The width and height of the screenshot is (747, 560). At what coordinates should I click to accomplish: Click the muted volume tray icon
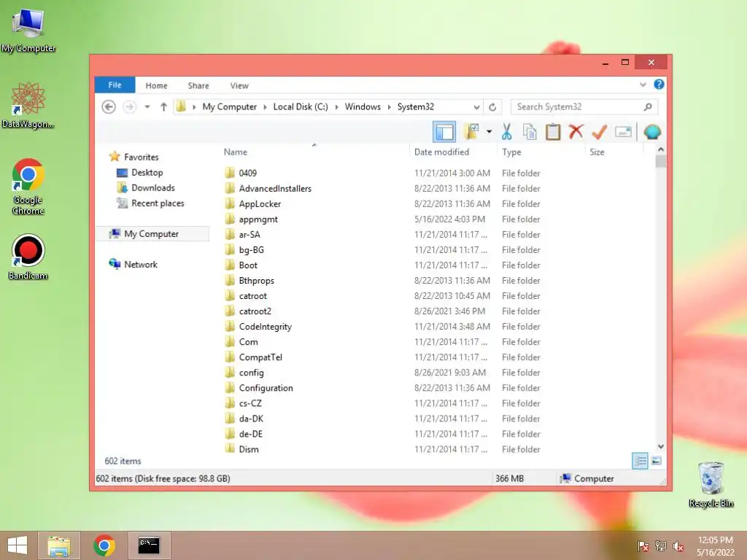click(x=678, y=546)
